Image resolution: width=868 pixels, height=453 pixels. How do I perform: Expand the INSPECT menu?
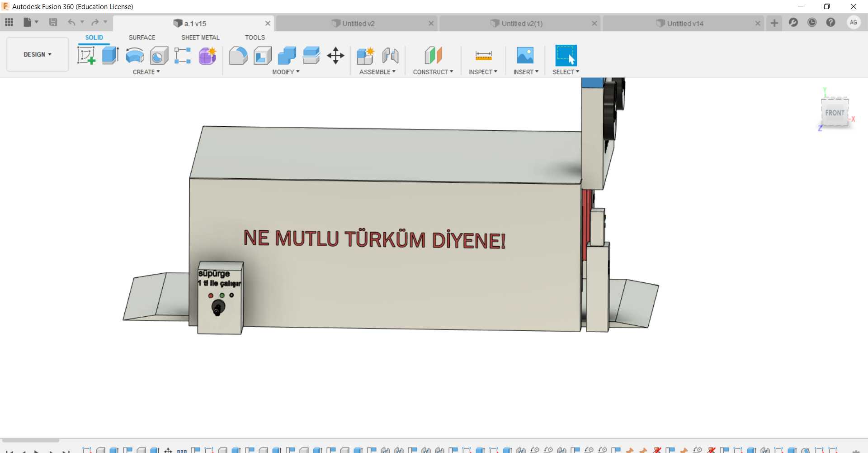click(x=483, y=72)
